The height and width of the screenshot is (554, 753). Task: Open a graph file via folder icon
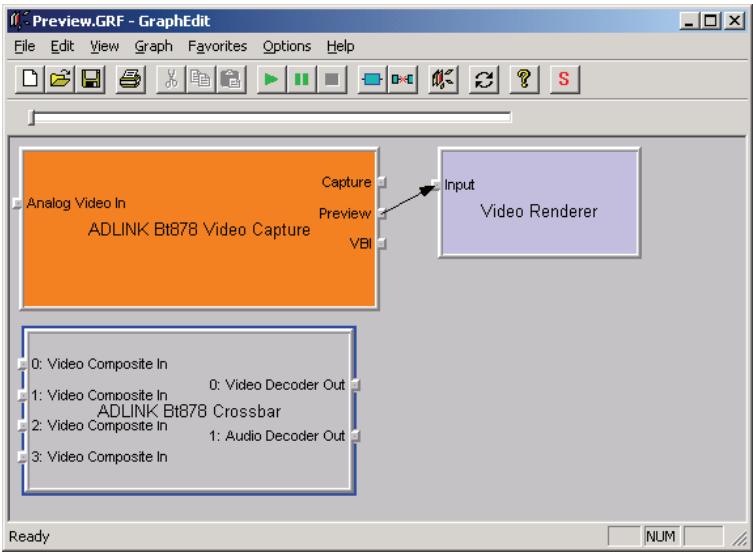pyautogui.click(x=60, y=79)
